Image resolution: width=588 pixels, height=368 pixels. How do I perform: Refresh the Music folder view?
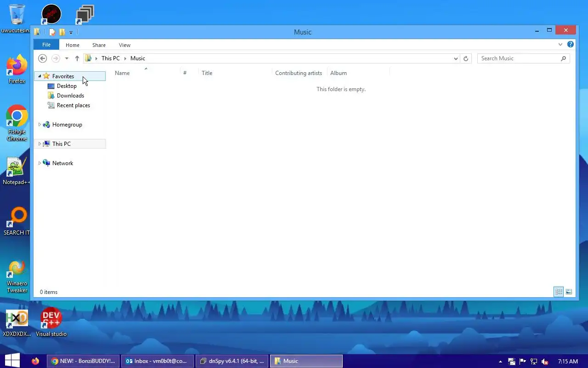(x=466, y=58)
